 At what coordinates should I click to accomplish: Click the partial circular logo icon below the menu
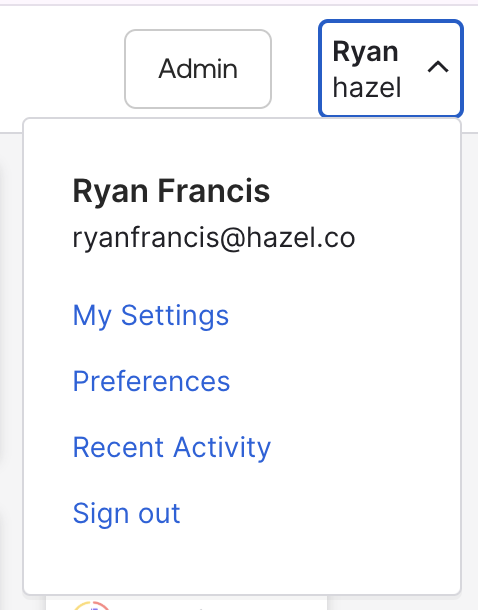point(92,605)
